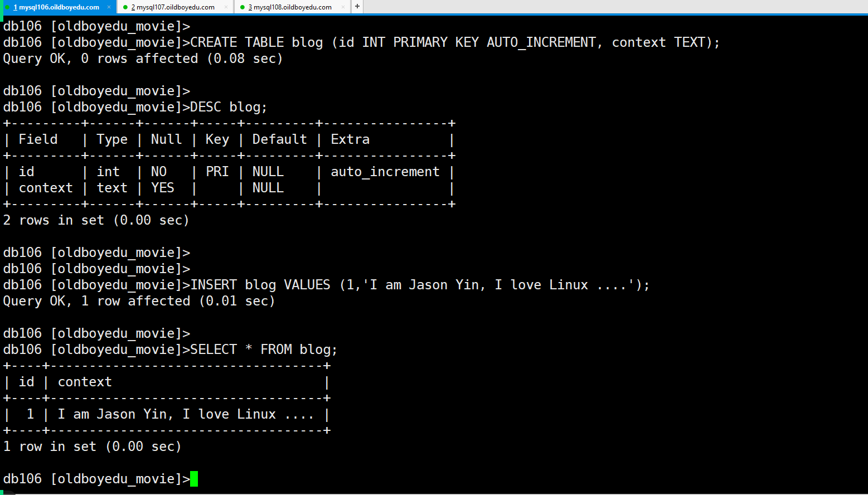Click the 'Query OK, 1 row affected' line

click(139, 301)
